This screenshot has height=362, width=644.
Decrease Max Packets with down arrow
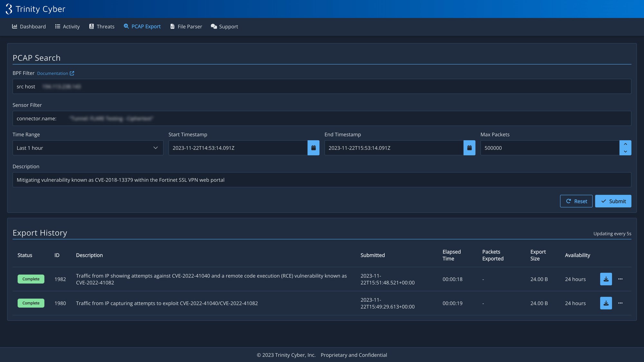(625, 152)
